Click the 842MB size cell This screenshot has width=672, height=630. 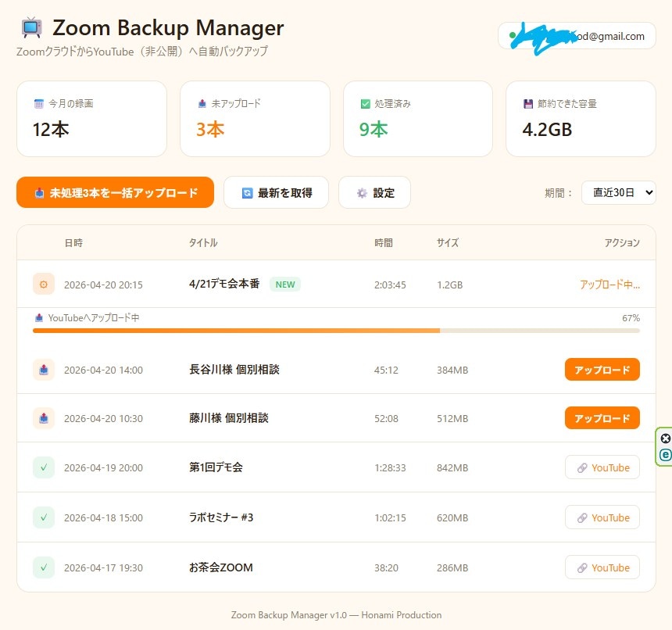click(452, 467)
